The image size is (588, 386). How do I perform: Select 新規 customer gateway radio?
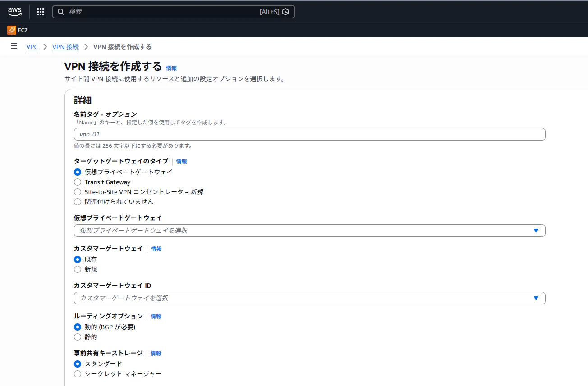78,269
